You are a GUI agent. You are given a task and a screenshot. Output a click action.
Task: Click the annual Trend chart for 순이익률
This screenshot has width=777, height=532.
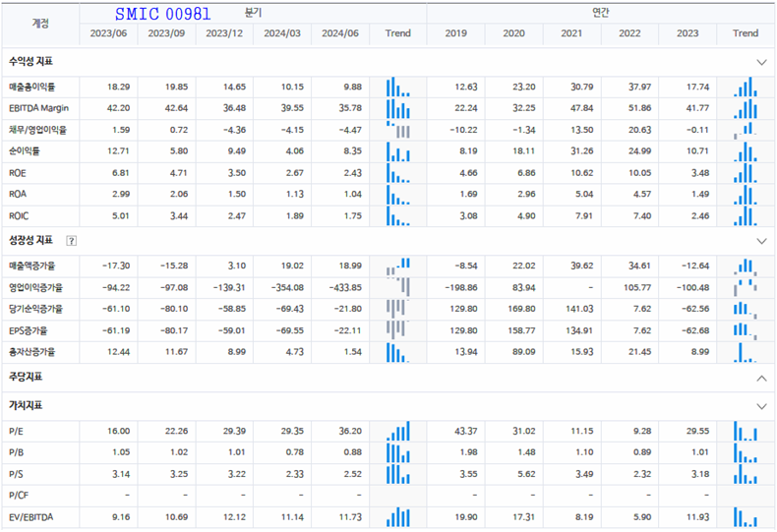tap(746, 150)
